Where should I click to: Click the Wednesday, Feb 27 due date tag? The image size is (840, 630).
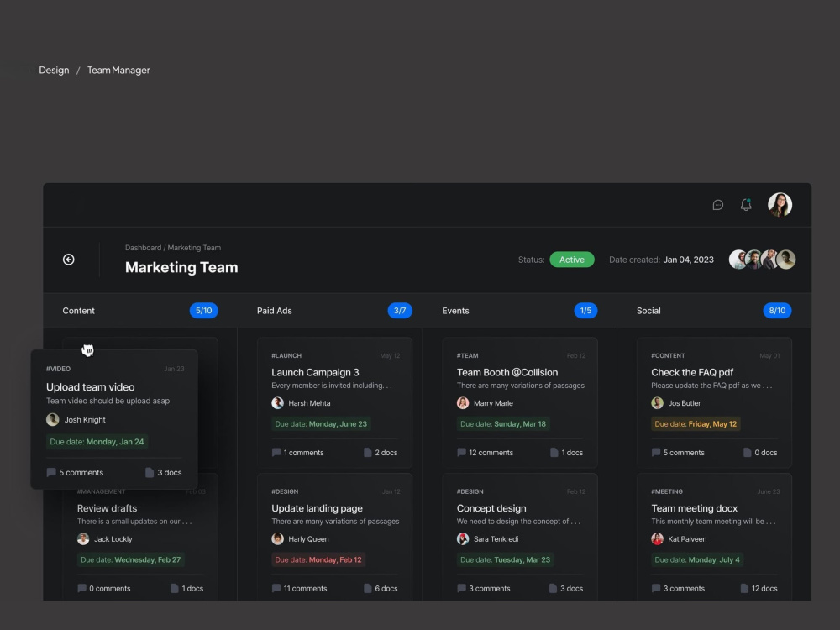point(131,559)
